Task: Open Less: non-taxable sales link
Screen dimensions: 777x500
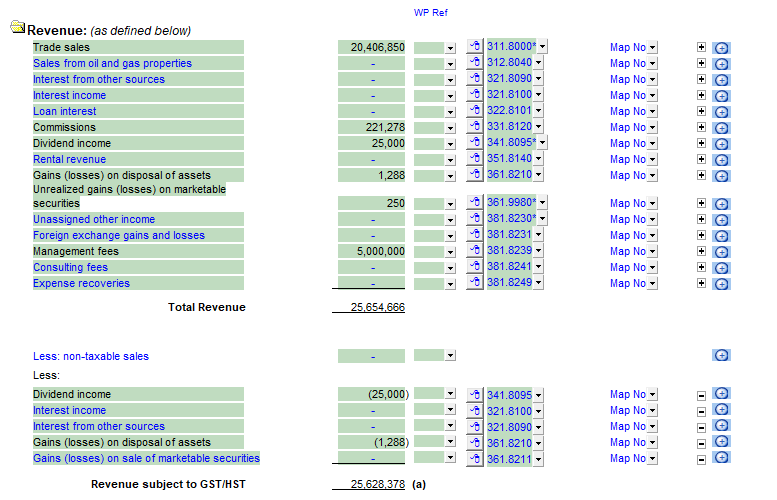Action: tap(91, 356)
